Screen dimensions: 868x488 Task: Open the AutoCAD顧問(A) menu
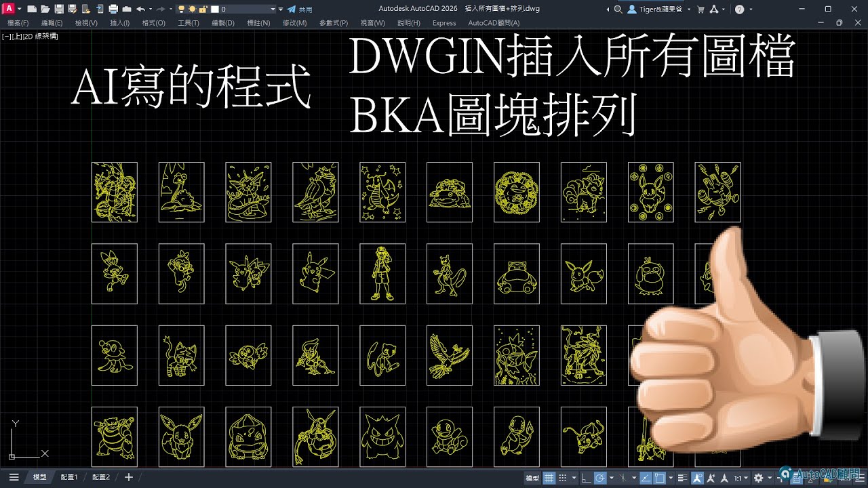pyautogui.click(x=494, y=23)
